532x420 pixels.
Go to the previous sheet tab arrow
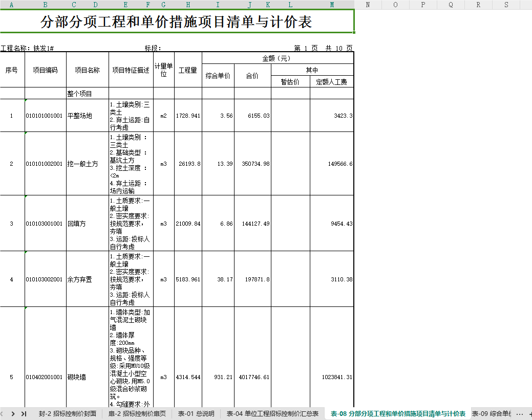tap(2, 413)
